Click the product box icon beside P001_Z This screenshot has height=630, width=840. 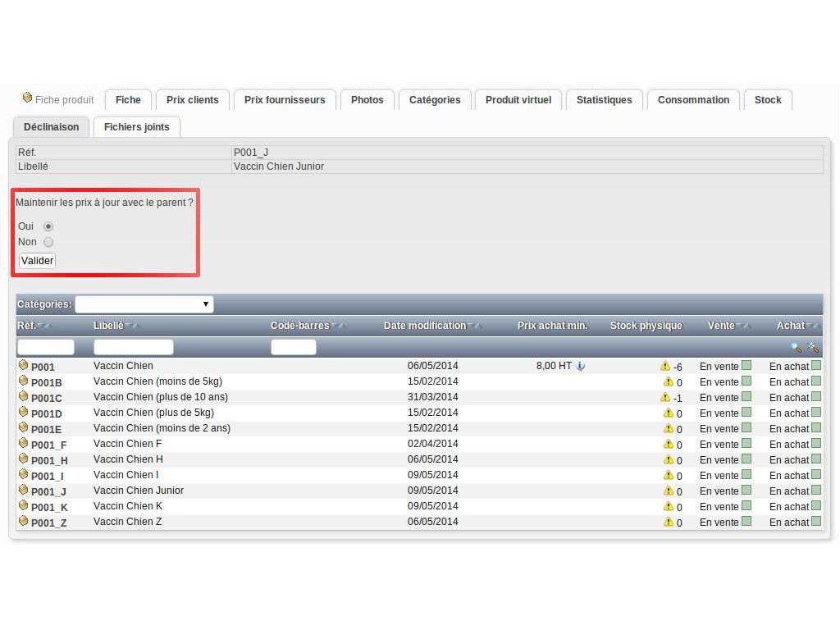point(24,522)
